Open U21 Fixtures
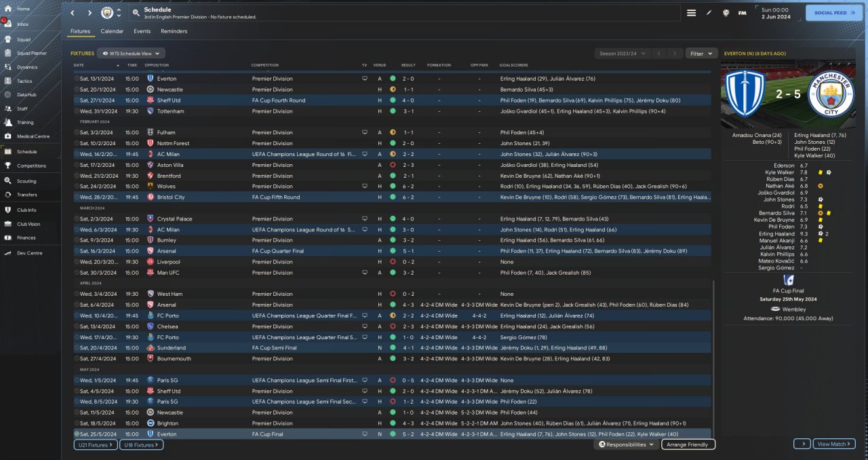 pyautogui.click(x=96, y=444)
